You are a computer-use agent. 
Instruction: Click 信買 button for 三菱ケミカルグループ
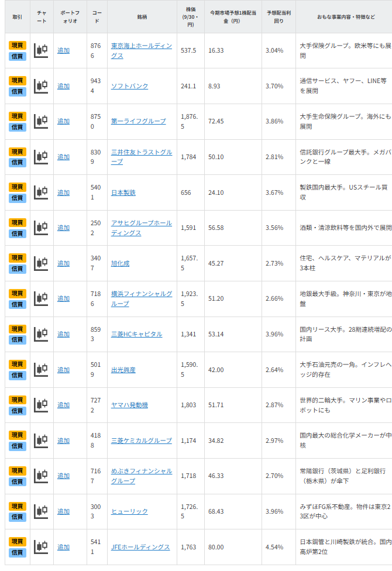(x=18, y=446)
